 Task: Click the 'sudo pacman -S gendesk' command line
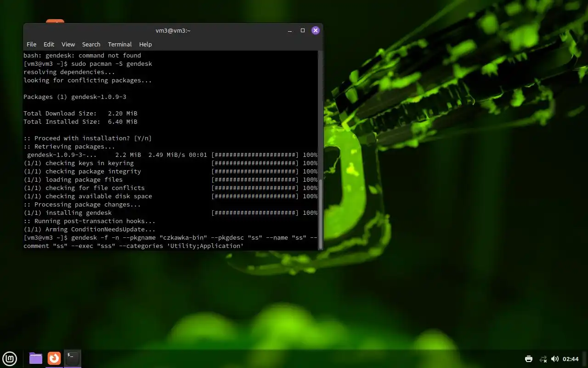pos(88,63)
